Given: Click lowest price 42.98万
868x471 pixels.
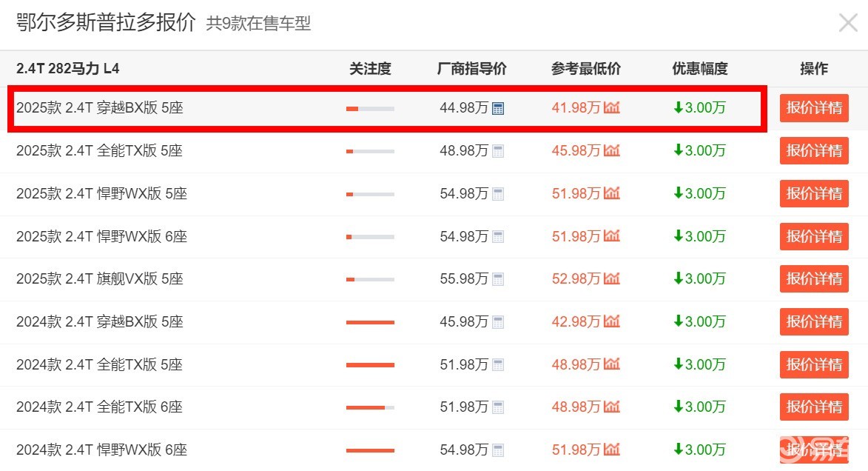Looking at the screenshot, I should pos(576,322).
